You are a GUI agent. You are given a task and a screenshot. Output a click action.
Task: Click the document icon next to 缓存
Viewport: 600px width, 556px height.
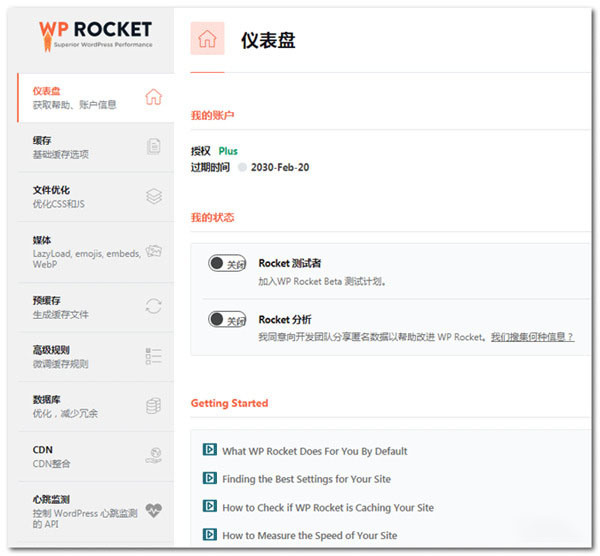pyautogui.click(x=153, y=146)
